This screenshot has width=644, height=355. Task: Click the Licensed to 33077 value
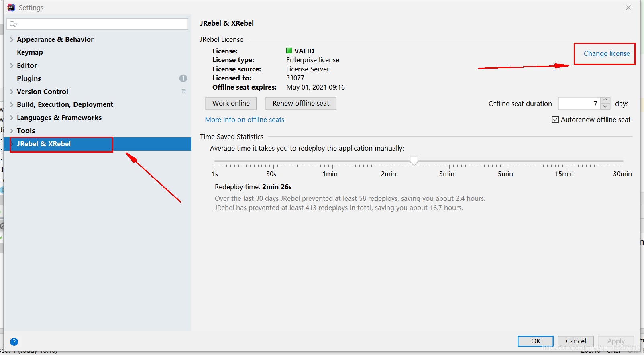[x=295, y=78]
